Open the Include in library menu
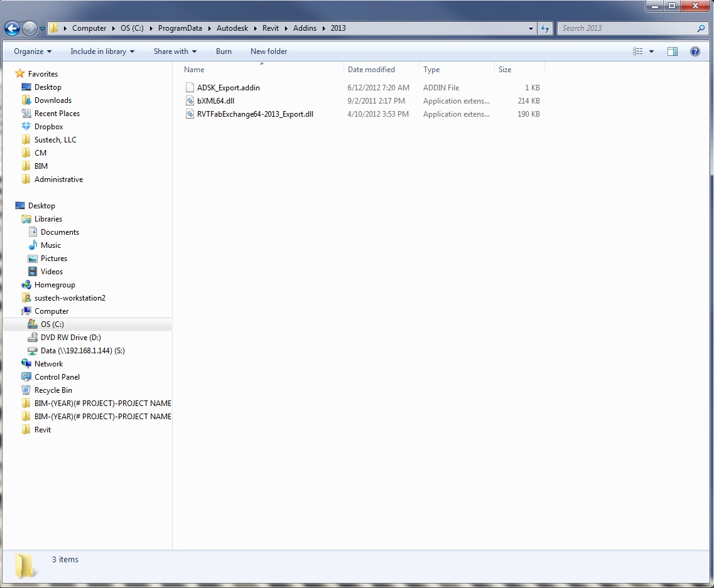This screenshot has height=588, width=714. point(102,51)
